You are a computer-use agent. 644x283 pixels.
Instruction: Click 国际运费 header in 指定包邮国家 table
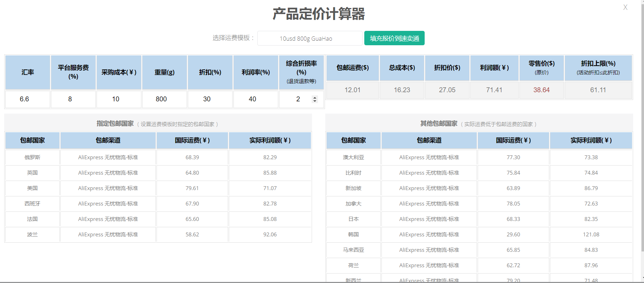(192, 140)
